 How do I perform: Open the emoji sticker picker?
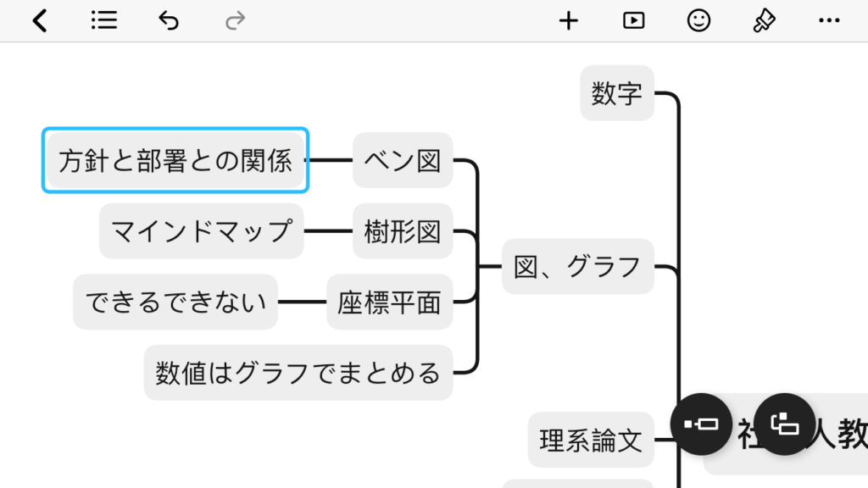(698, 20)
